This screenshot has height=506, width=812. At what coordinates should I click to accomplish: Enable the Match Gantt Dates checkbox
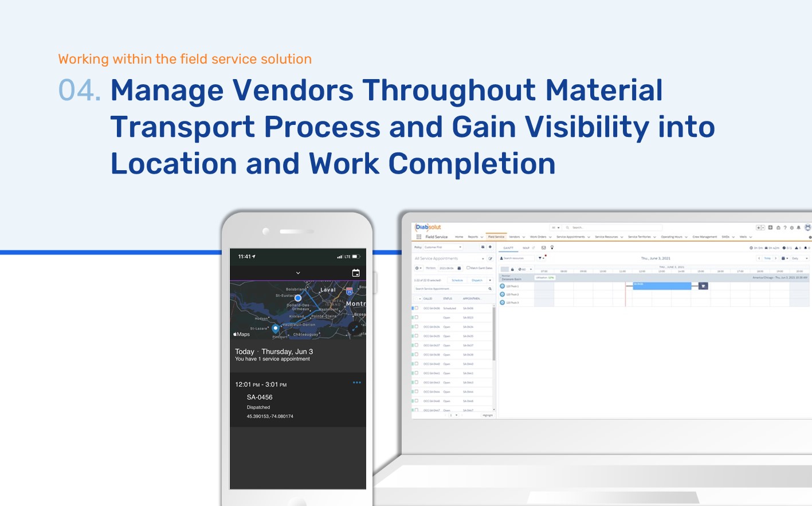[468, 268]
